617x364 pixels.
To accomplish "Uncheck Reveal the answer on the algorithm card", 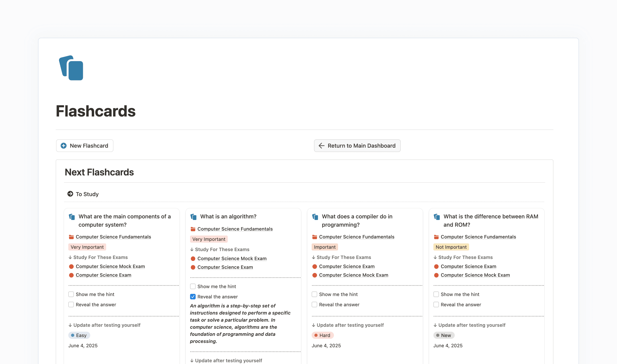I will tap(193, 297).
